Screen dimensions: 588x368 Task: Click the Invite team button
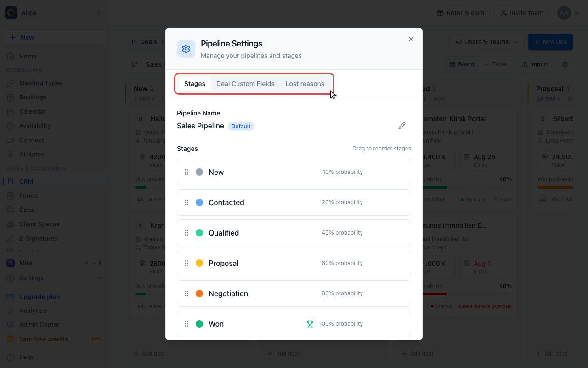[522, 13]
